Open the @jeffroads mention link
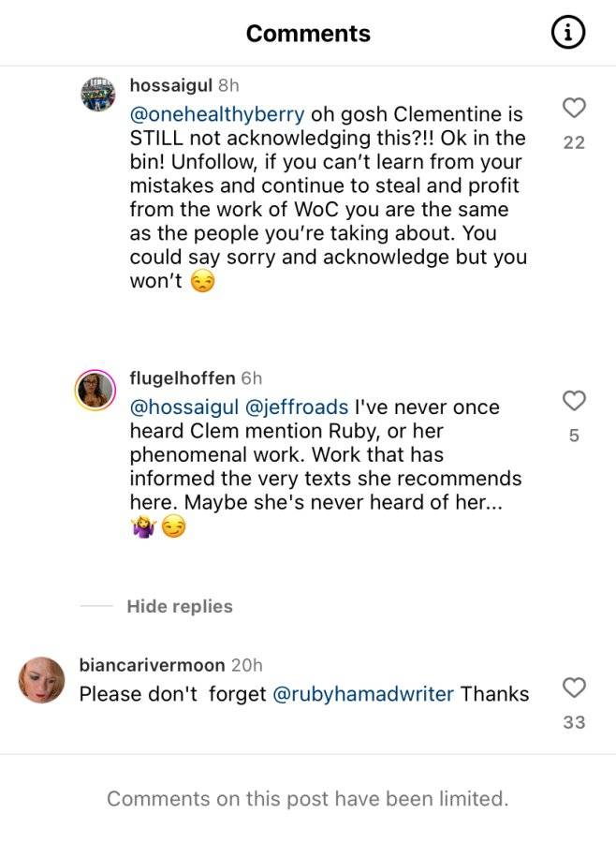 pyautogui.click(x=296, y=407)
